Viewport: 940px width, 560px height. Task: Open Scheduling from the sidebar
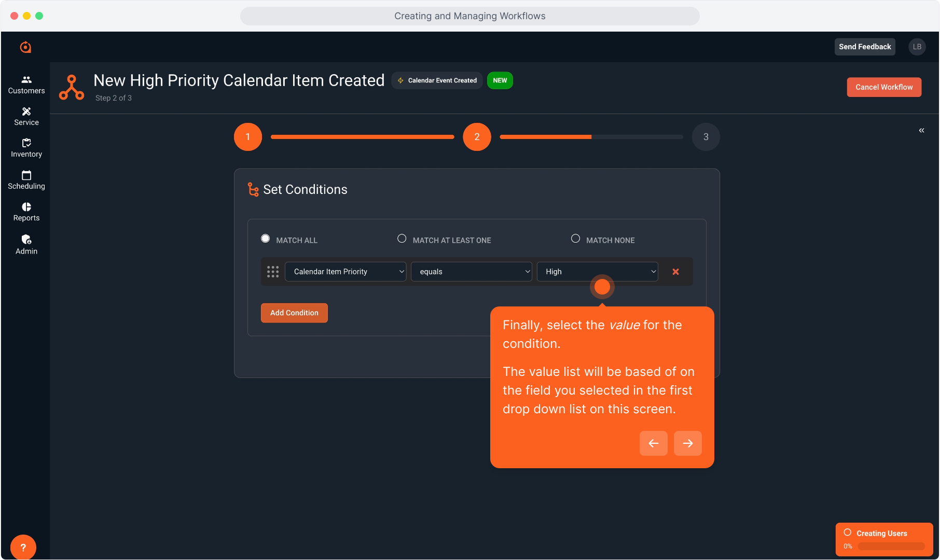[x=26, y=180]
